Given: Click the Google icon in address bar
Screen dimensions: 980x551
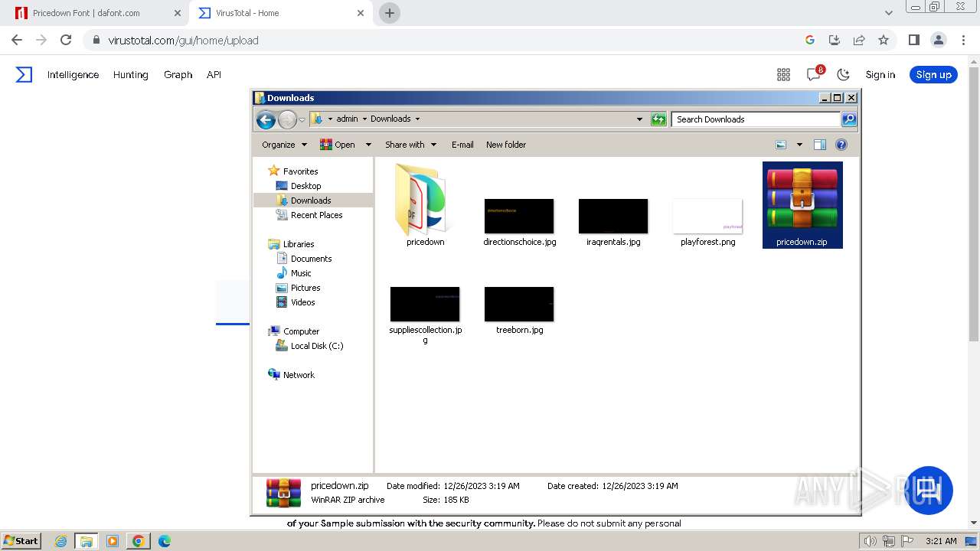Looking at the screenshot, I should (810, 40).
